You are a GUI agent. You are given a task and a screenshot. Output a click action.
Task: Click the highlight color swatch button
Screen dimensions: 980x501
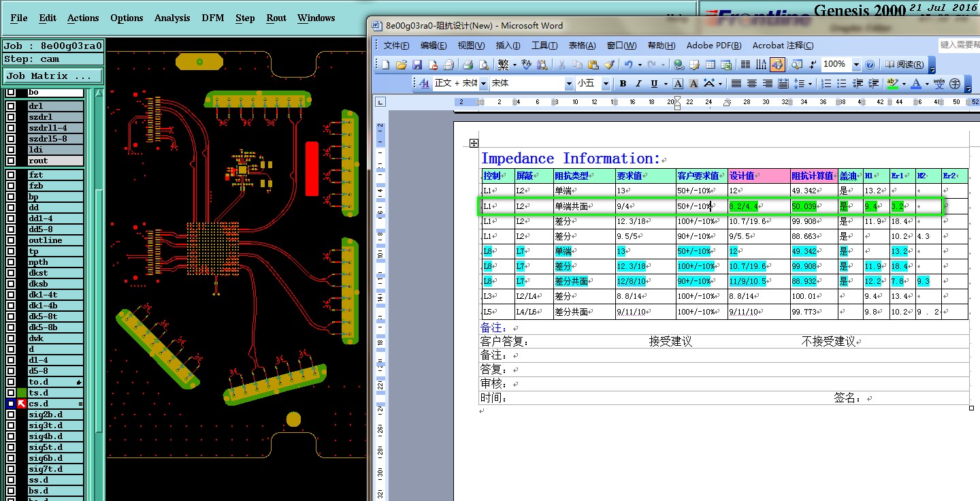coord(893,84)
